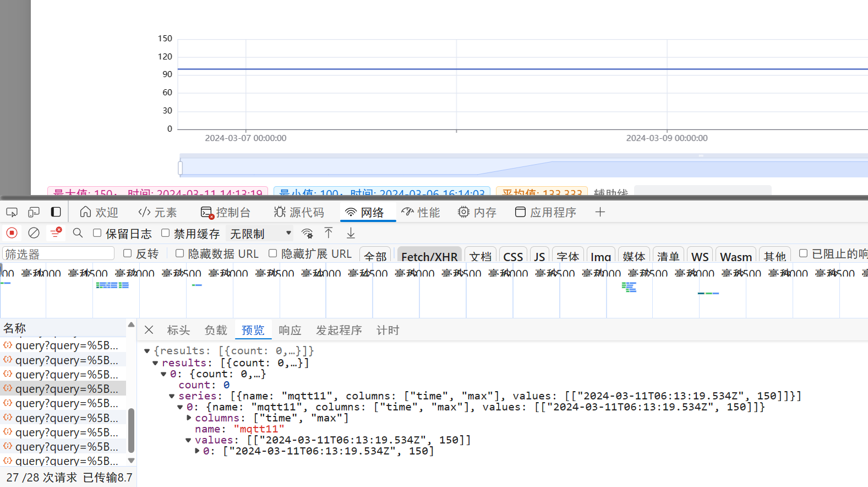Open network conditions wifi icon

(x=307, y=233)
